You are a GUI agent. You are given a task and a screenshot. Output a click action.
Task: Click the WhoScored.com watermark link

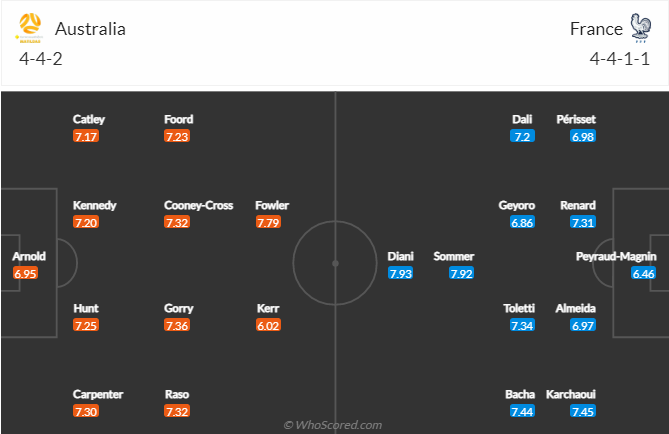point(333,425)
